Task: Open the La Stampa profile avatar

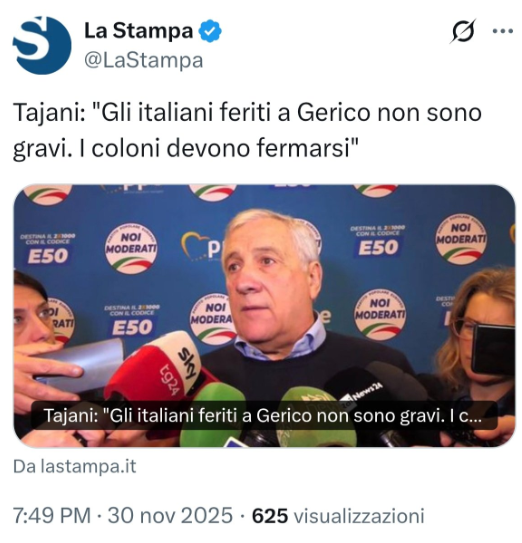Action: (x=42, y=45)
